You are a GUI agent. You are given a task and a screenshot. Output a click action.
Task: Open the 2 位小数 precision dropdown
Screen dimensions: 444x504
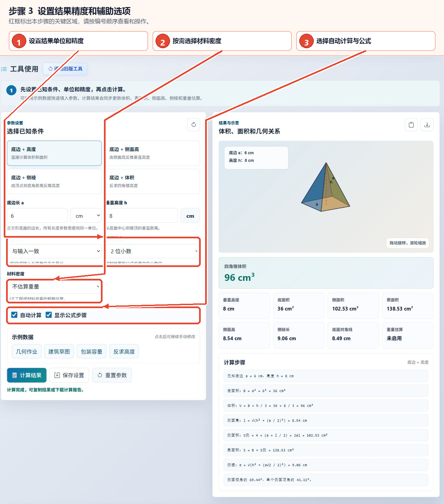pyautogui.click(x=153, y=251)
